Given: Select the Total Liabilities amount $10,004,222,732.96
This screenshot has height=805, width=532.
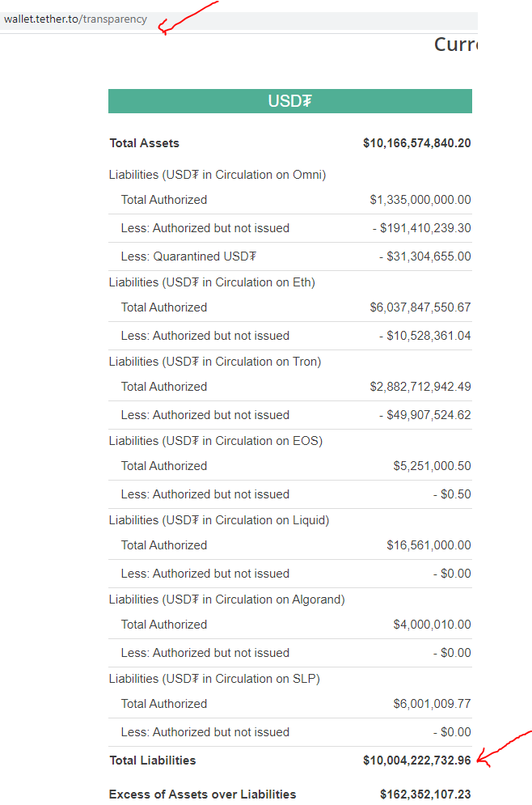Looking at the screenshot, I should [416, 761].
